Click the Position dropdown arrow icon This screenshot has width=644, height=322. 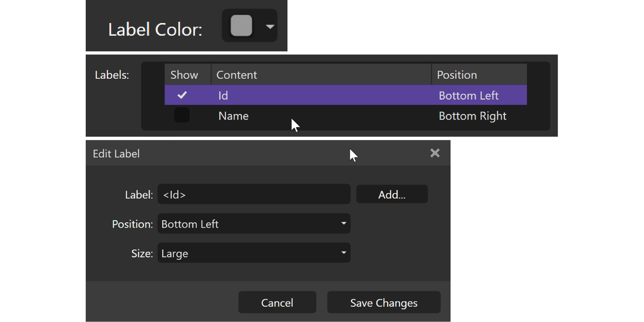(x=344, y=223)
